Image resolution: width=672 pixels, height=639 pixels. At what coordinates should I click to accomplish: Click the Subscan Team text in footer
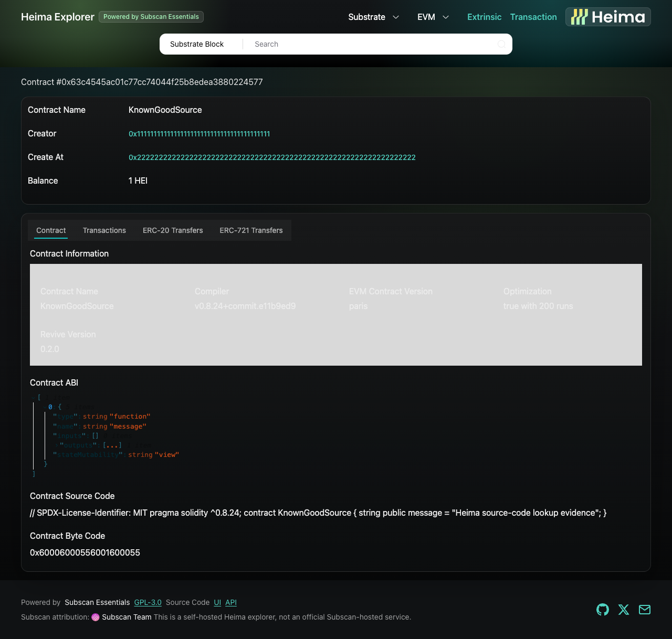(127, 617)
